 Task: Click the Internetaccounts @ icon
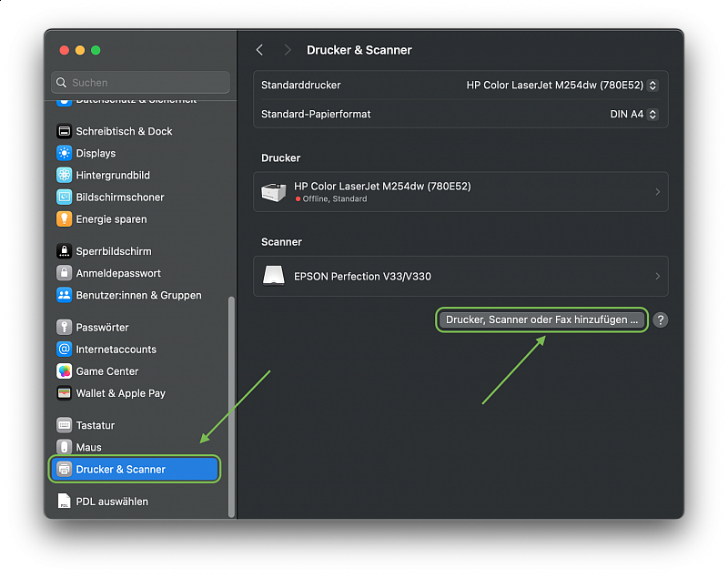64,350
